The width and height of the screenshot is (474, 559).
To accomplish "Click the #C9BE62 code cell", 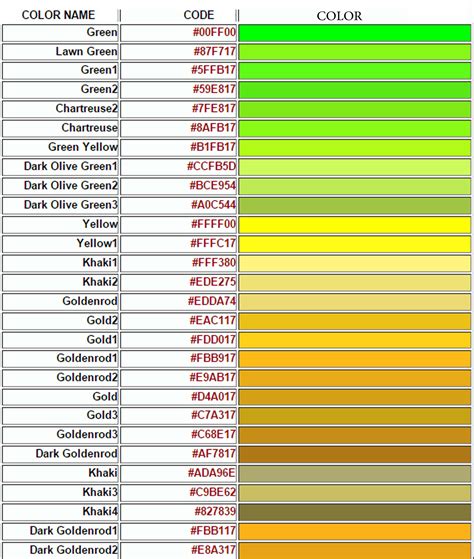I will click(x=179, y=493).
